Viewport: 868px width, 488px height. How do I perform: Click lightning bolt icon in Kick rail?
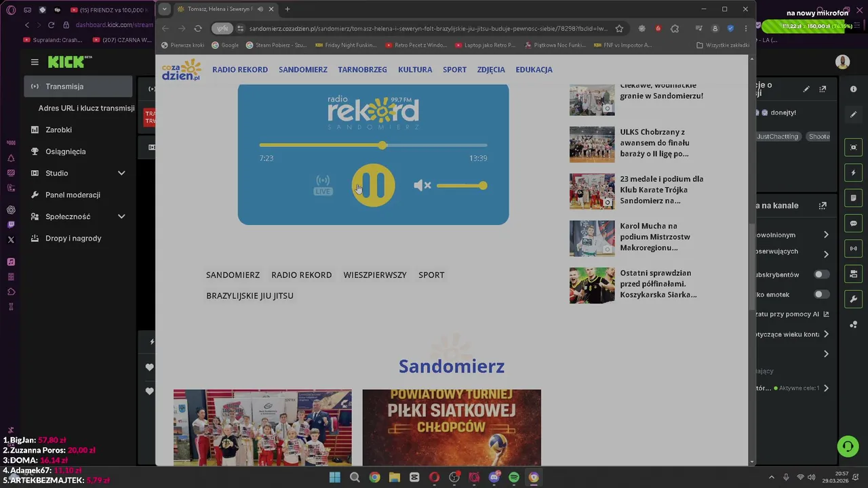click(x=854, y=173)
